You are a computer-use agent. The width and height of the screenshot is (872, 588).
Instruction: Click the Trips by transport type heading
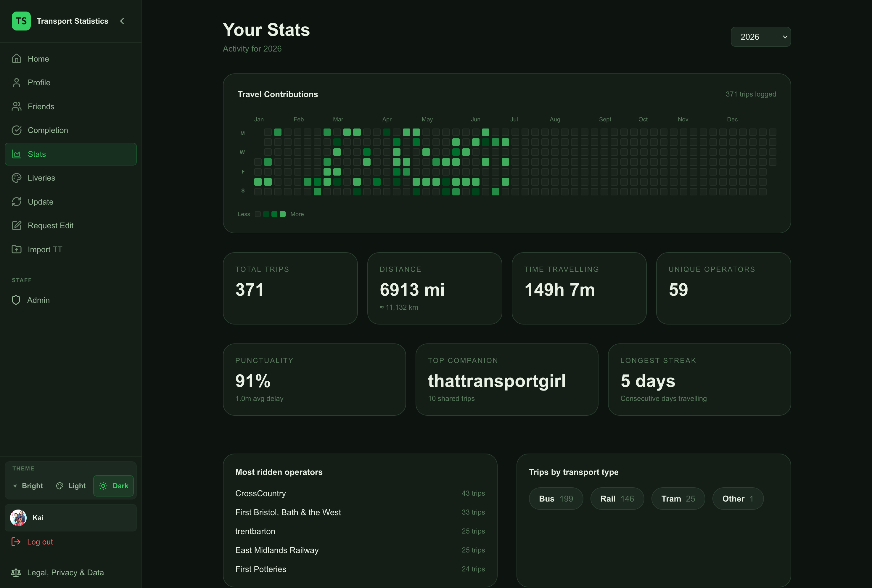tap(574, 472)
